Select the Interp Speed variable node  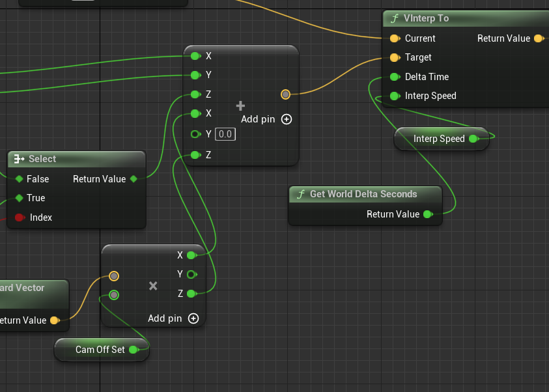(441, 139)
